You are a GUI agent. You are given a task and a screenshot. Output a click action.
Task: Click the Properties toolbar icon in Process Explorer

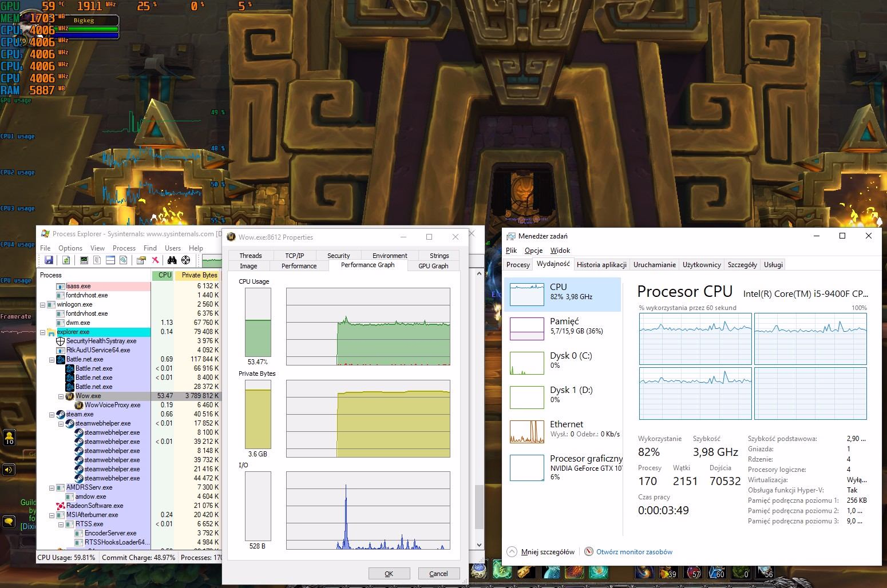click(x=141, y=260)
